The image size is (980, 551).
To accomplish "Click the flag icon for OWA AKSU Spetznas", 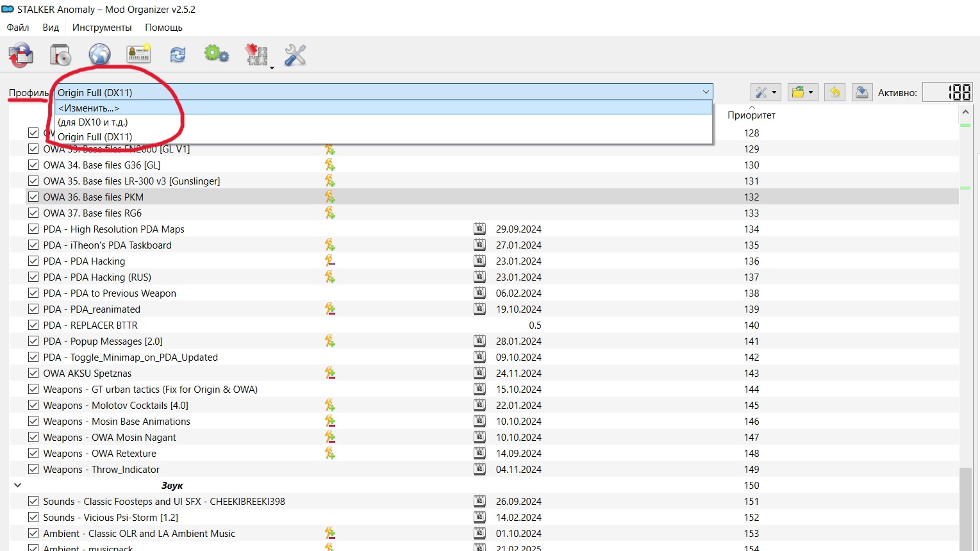I will [x=330, y=373].
